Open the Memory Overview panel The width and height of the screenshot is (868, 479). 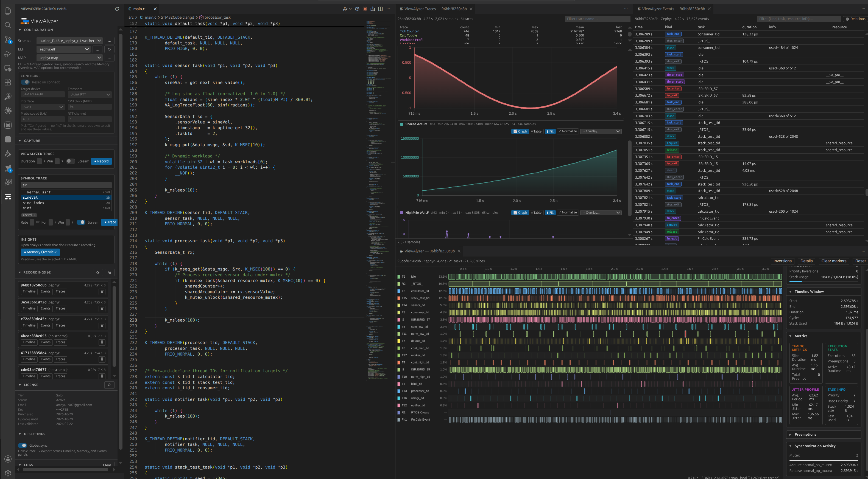[x=40, y=252]
